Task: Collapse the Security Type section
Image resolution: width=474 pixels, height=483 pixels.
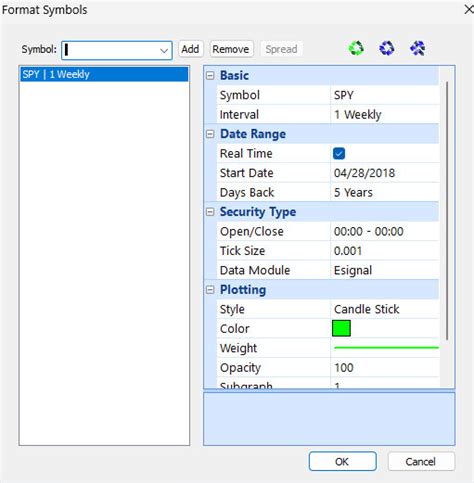Action: [x=210, y=212]
